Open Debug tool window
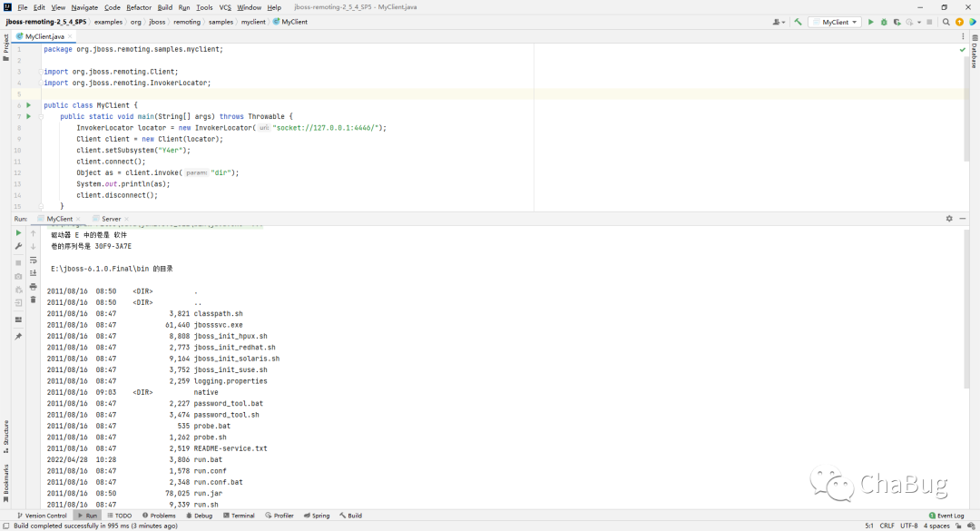The height and width of the screenshot is (531, 980). click(200, 516)
